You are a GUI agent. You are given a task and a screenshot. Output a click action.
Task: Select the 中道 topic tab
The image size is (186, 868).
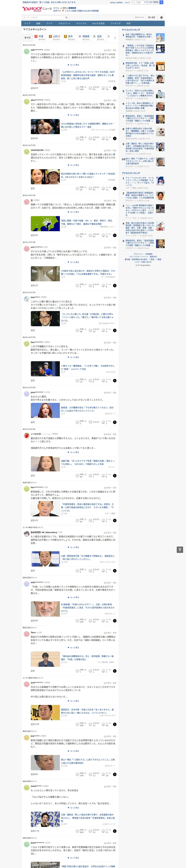[x=40, y=38]
